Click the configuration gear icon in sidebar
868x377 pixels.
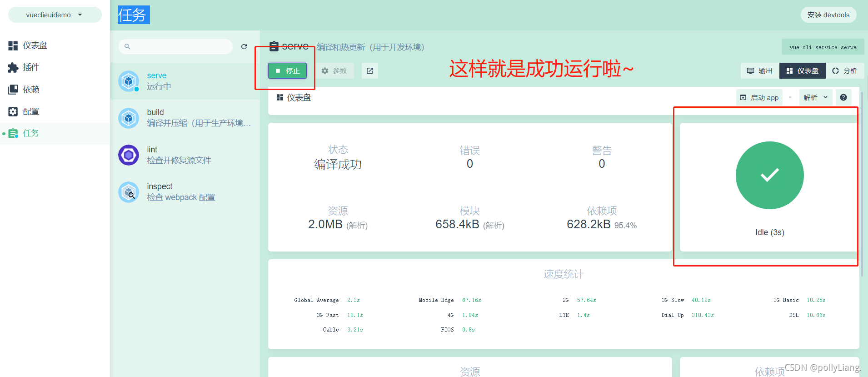click(x=13, y=111)
